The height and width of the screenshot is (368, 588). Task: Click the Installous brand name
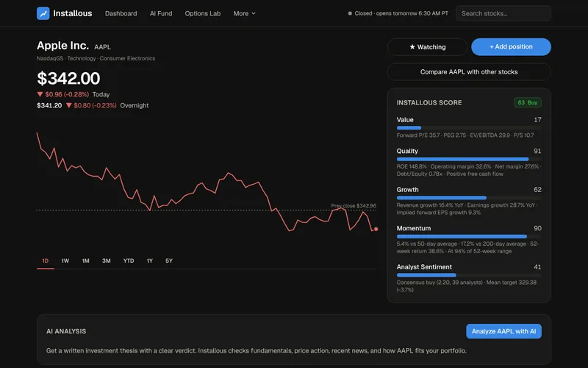[x=72, y=13]
